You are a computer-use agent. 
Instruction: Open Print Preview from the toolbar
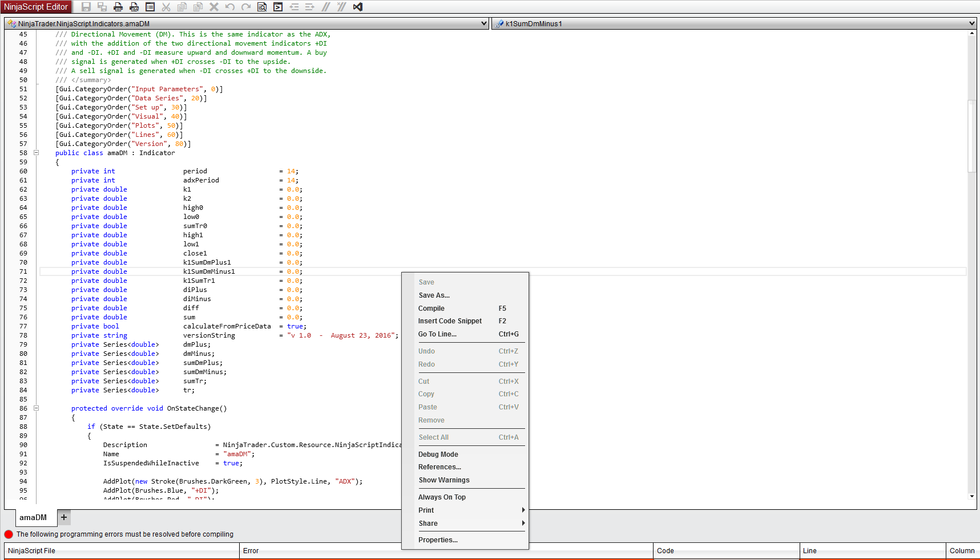134,7
